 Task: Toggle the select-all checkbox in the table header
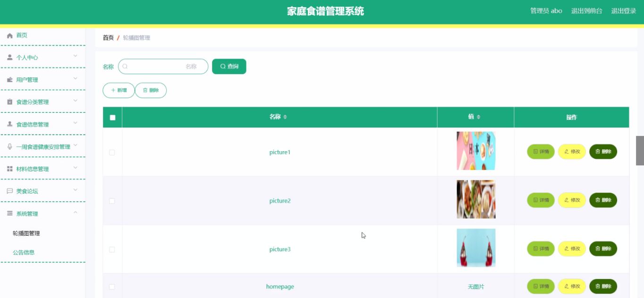112,118
